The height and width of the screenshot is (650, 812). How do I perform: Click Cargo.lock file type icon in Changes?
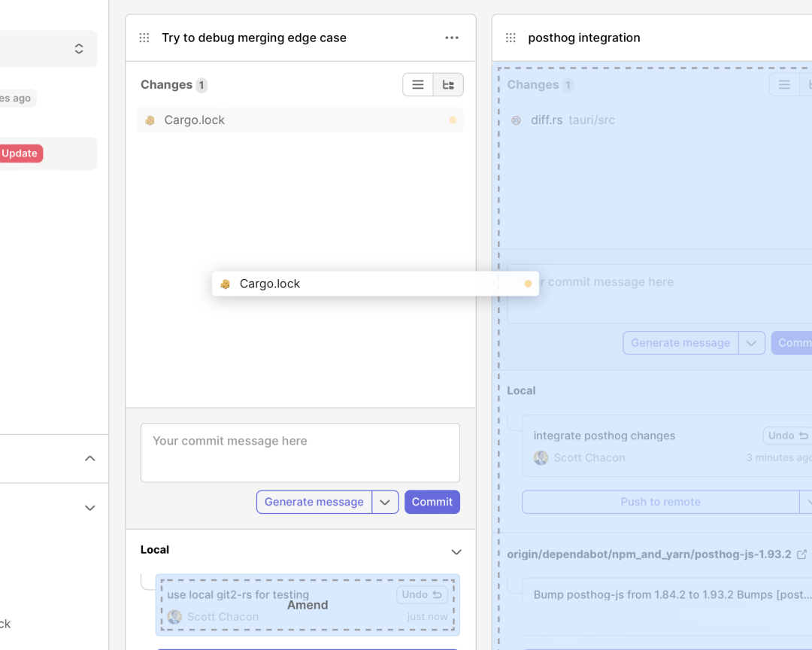(x=150, y=120)
